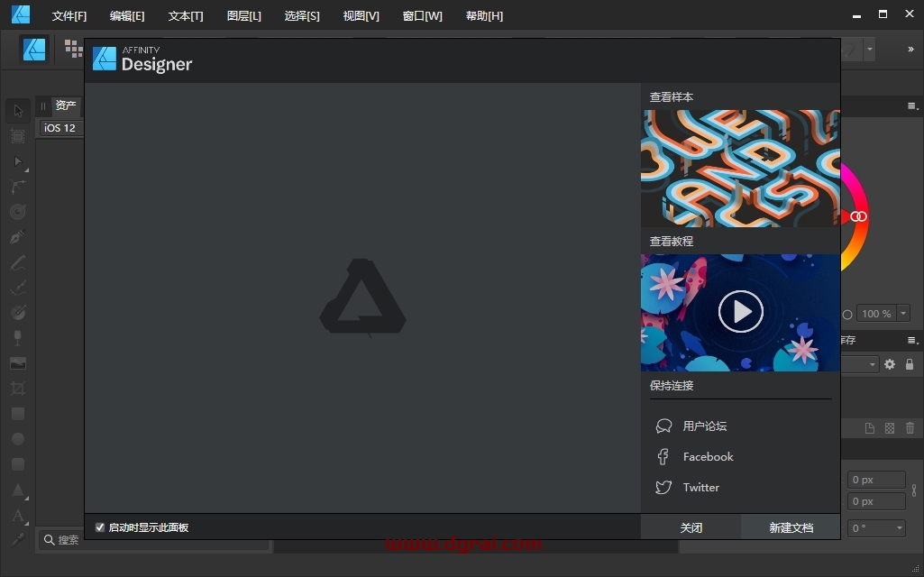Select the Transparency wine glass tool
The width and height of the screenshot is (924, 577).
coord(18,338)
